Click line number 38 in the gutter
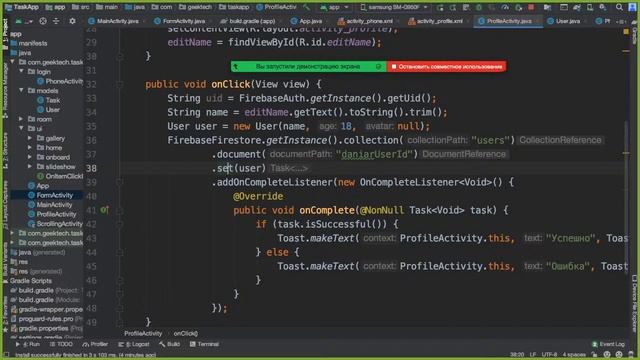 (91, 168)
